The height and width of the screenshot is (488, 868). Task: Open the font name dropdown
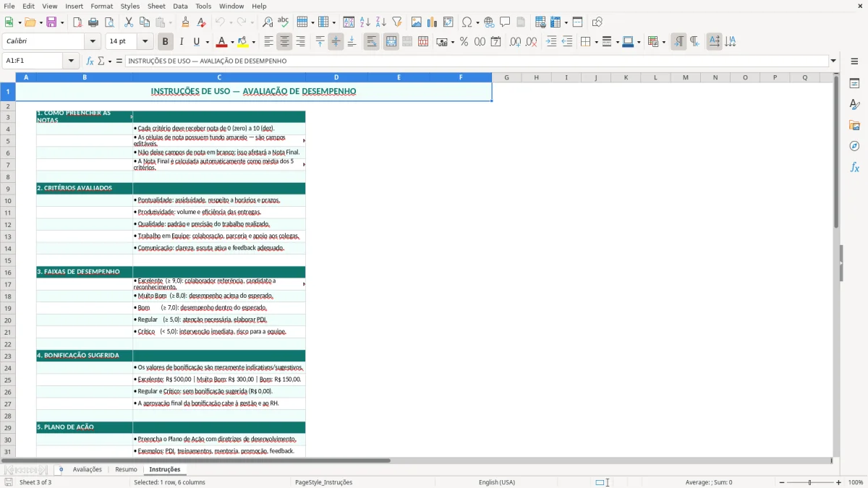coord(92,42)
